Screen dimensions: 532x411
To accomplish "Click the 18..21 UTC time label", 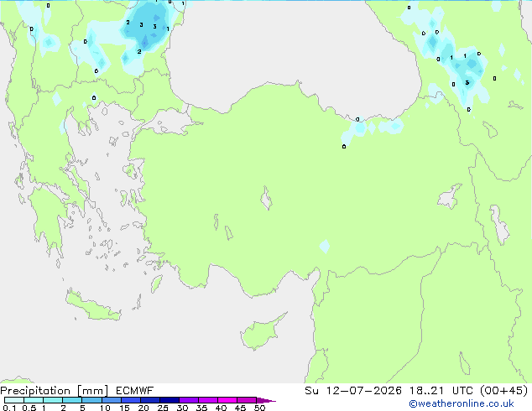I will [441, 391].
